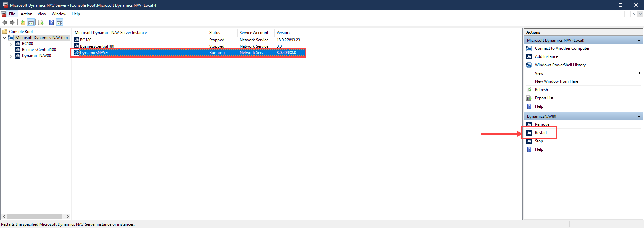Click the Stop action icon
The width and height of the screenshot is (644, 228).
click(529, 141)
